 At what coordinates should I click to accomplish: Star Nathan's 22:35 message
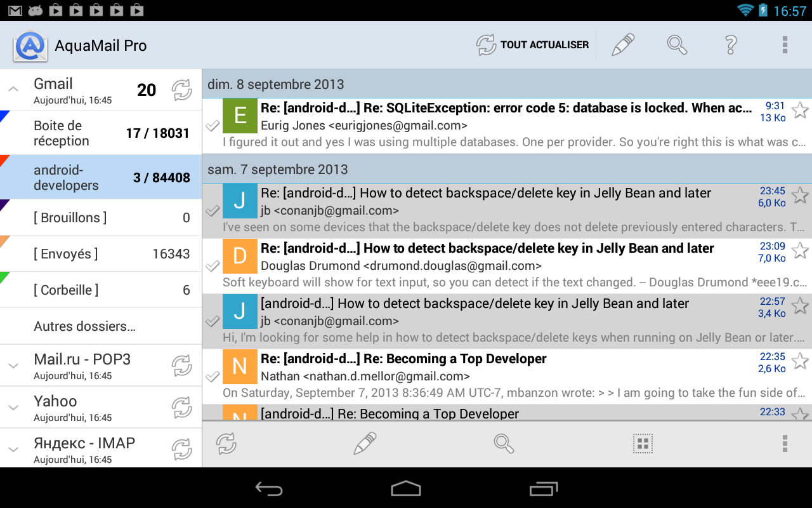pos(800,361)
